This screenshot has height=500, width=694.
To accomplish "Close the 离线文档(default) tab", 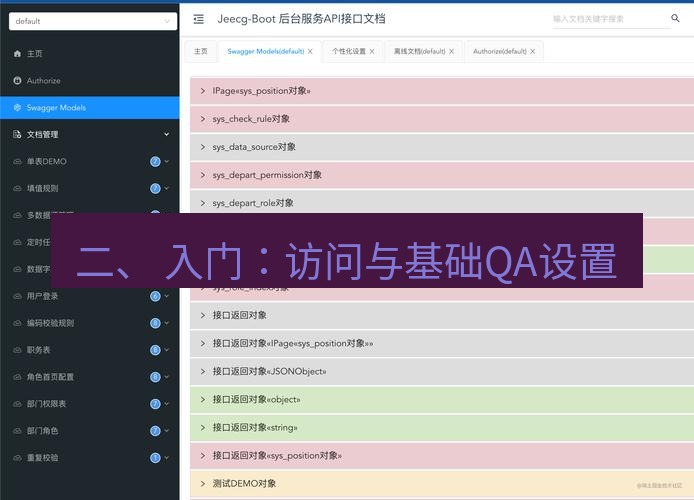I will [x=451, y=51].
